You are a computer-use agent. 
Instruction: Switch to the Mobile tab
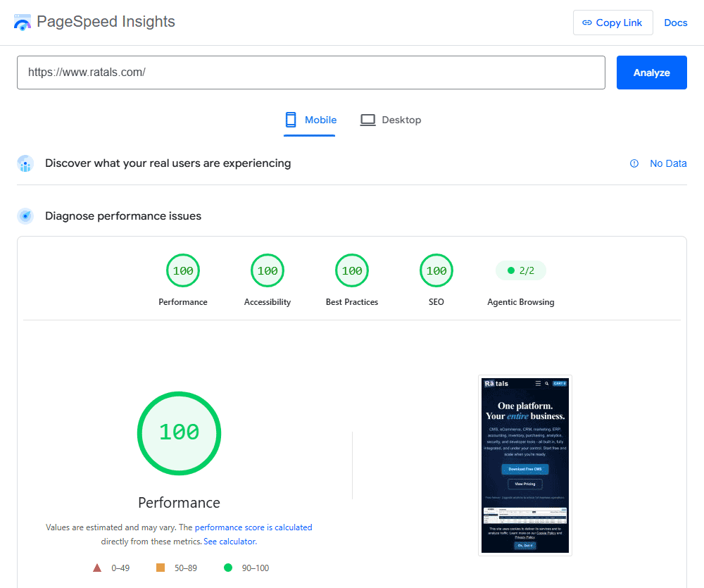pyautogui.click(x=310, y=120)
